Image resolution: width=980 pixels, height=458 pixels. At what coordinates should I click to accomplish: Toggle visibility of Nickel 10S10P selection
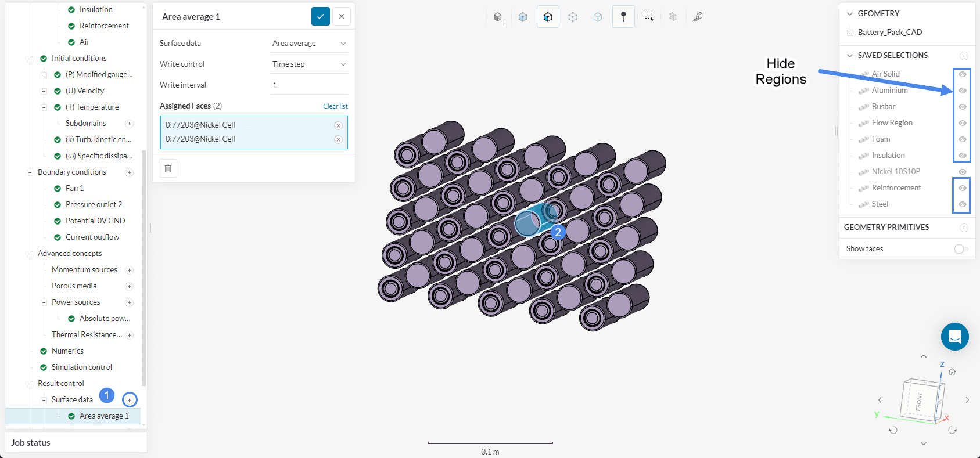pos(963,172)
